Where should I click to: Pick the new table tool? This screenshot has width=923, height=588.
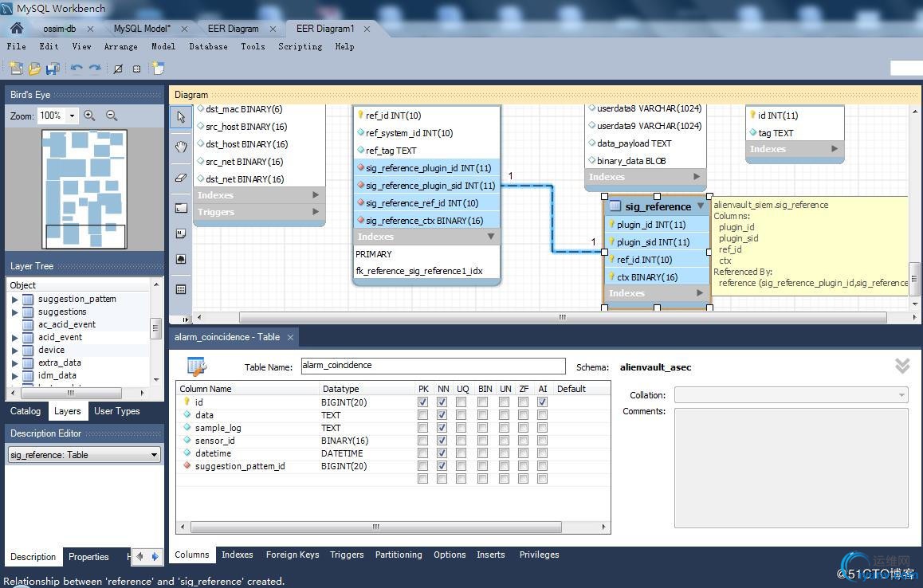(x=181, y=289)
